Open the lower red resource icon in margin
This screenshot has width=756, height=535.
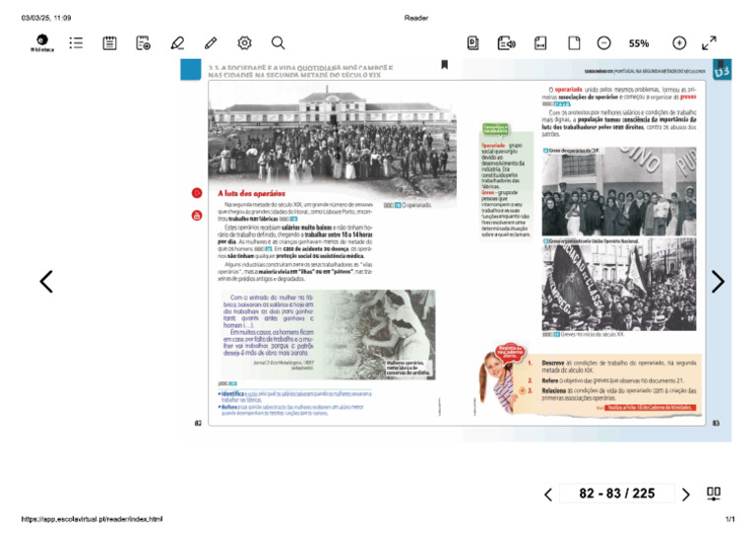click(197, 215)
